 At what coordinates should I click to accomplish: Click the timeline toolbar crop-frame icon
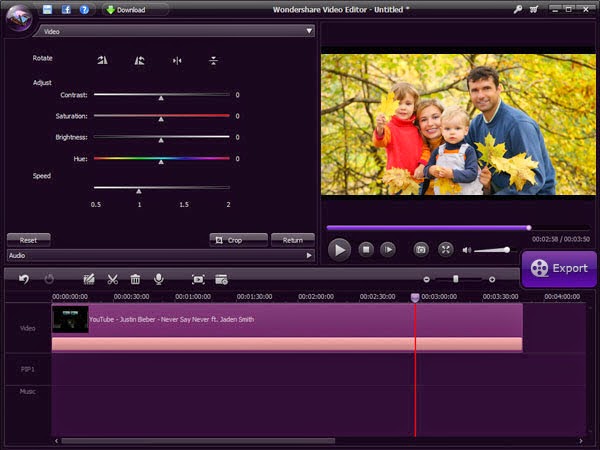click(198, 279)
